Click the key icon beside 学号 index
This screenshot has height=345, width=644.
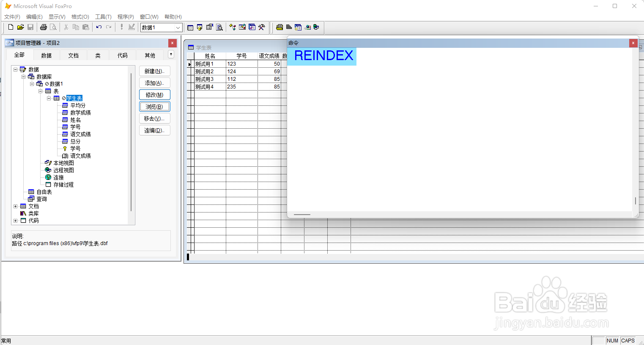tap(65, 149)
